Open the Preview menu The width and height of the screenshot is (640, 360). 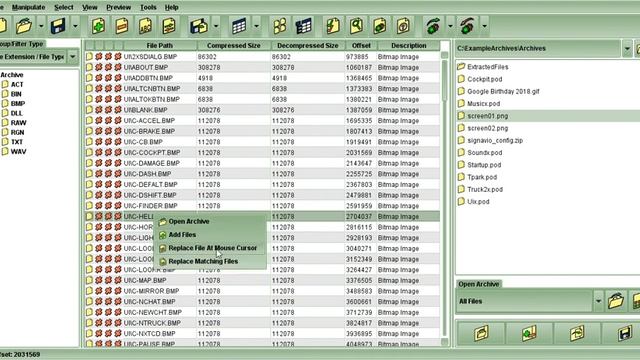(119, 7)
